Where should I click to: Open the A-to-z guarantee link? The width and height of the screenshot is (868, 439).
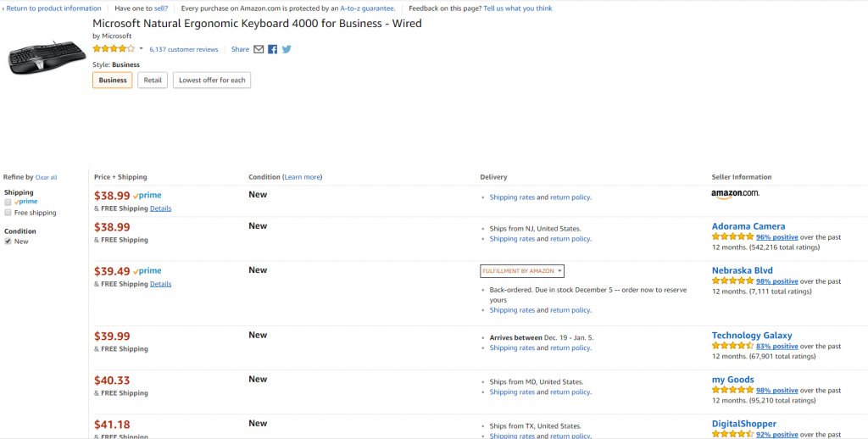pyautogui.click(x=368, y=8)
